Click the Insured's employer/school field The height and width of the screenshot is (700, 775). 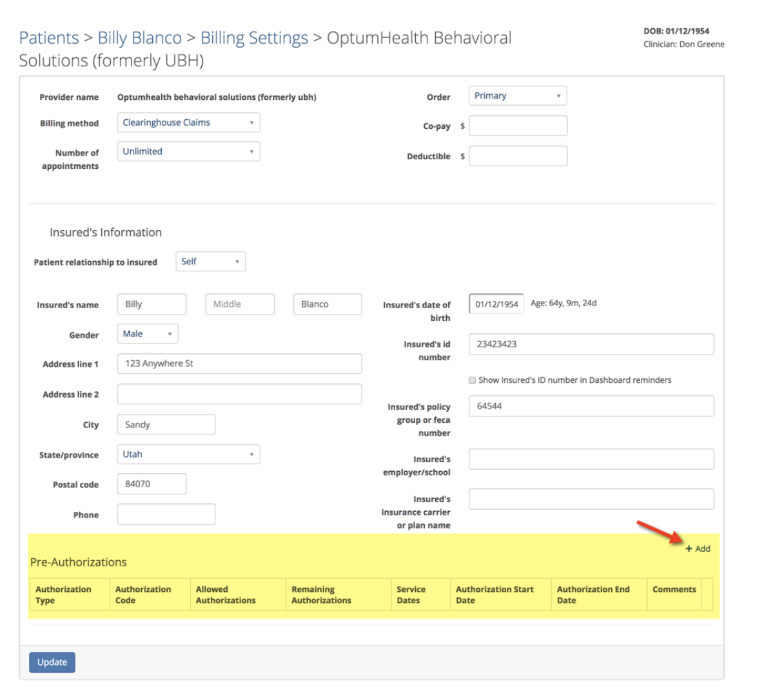click(x=591, y=460)
